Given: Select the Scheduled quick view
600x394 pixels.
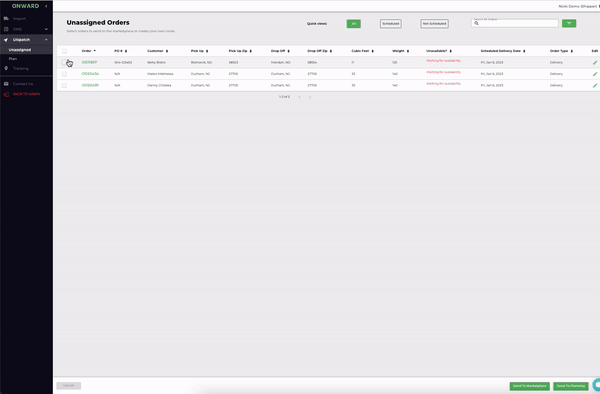Looking at the screenshot, I should [391, 24].
